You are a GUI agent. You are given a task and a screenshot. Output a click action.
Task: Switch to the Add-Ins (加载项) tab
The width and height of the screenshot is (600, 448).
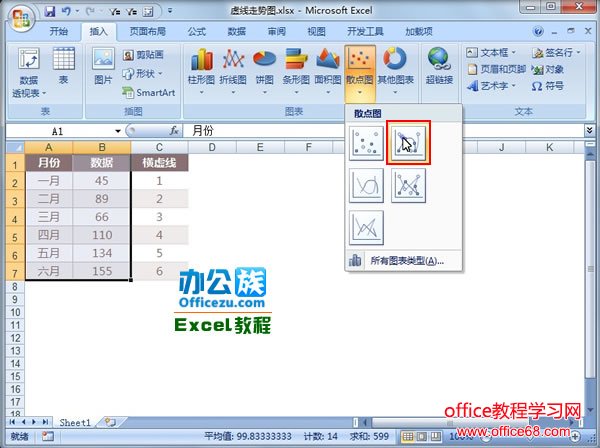419,31
